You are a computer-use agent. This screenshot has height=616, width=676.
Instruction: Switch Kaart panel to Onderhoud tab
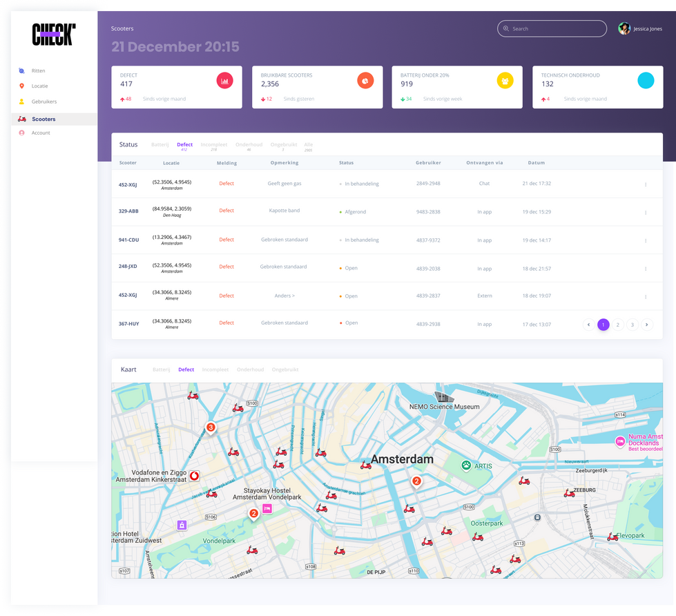[x=250, y=370]
